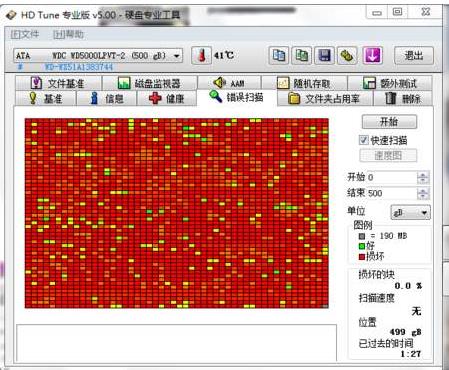
Task: Click the drive serial number text
Action: 79,67
